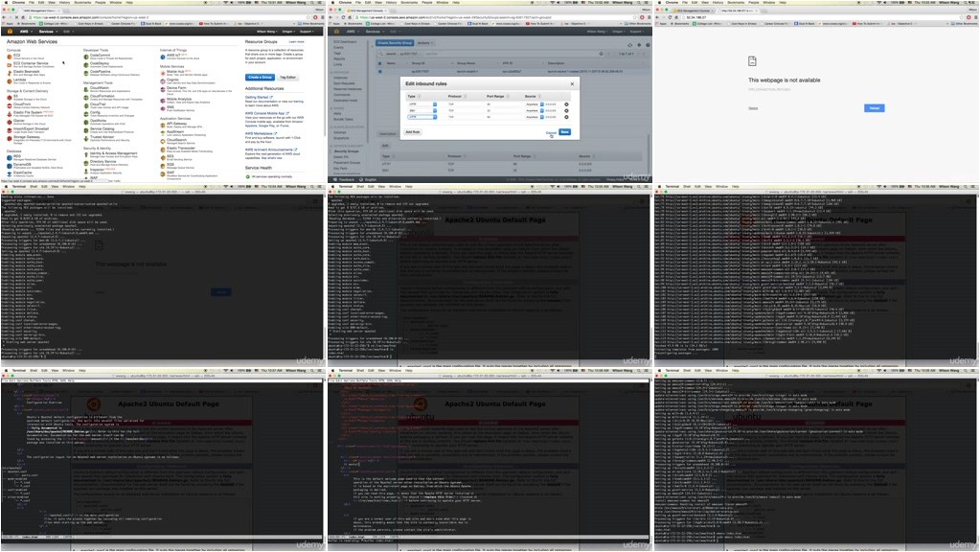The width and height of the screenshot is (980, 552).
Task: Click the CloudWatch service icon
Action: tap(86, 89)
